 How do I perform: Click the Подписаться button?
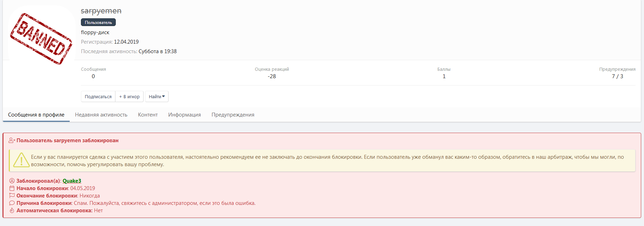(98, 96)
